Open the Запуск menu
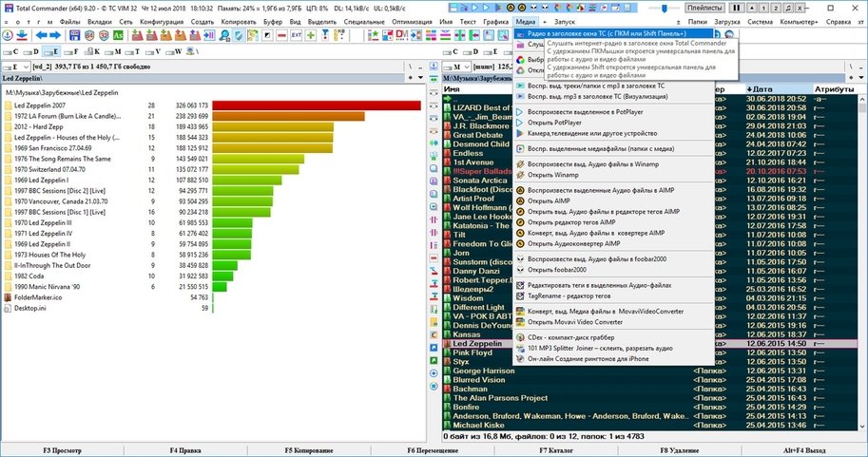 (565, 22)
